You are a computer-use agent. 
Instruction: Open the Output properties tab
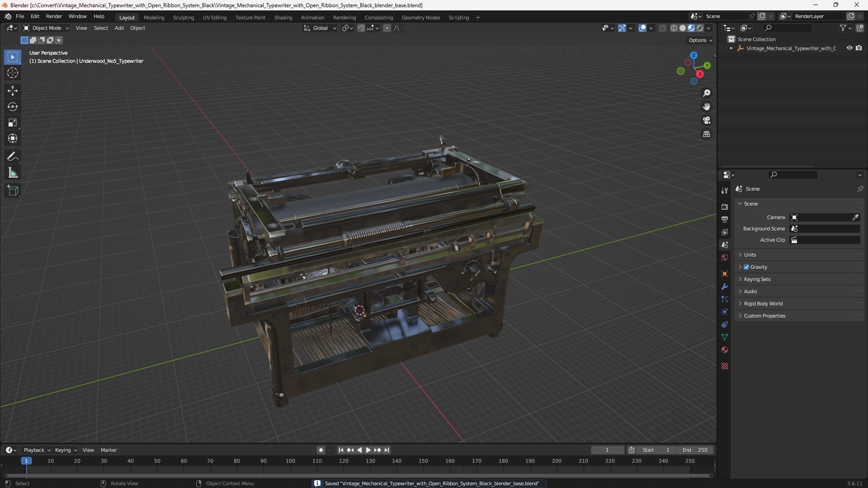point(725,220)
